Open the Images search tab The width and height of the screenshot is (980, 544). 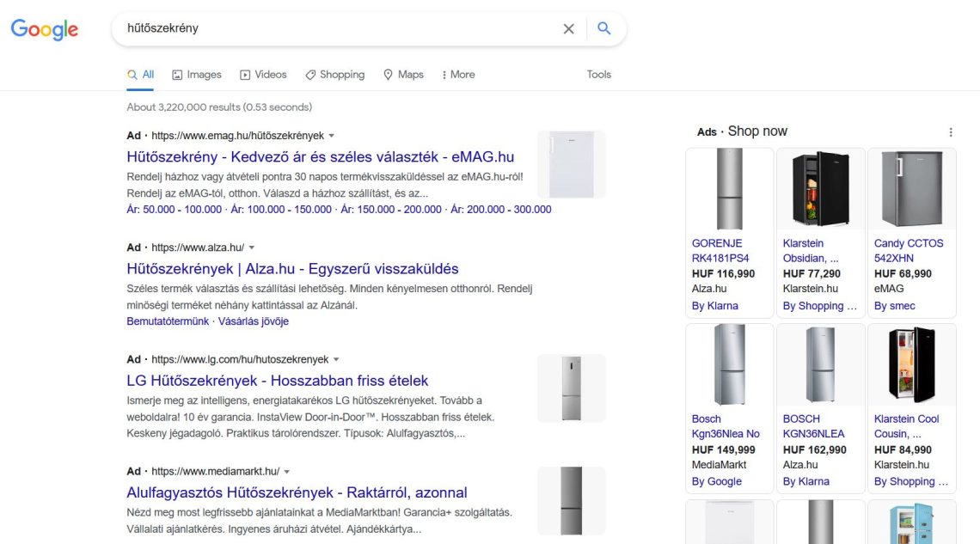point(197,75)
